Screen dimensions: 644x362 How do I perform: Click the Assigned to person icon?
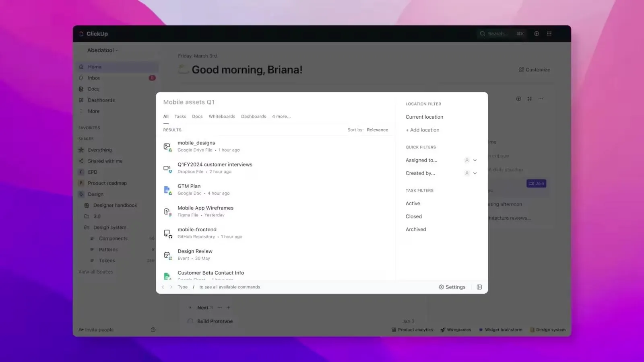(x=467, y=160)
